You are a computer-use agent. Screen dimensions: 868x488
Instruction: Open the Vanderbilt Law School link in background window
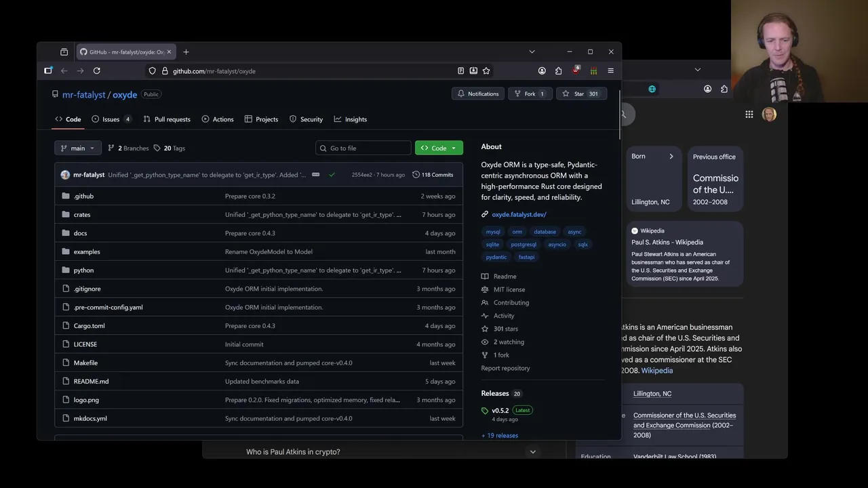(675, 456)
